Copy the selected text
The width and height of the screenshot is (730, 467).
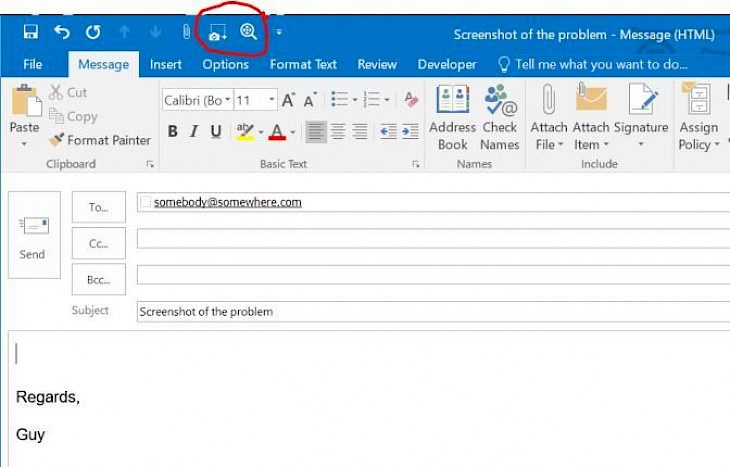pos(74,116)
